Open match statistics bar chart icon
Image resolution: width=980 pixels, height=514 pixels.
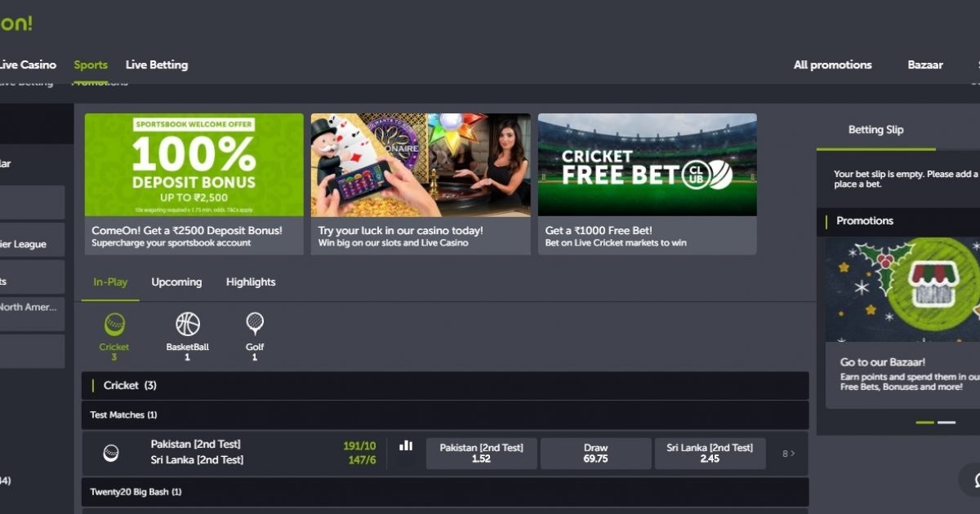pos(406,445)
